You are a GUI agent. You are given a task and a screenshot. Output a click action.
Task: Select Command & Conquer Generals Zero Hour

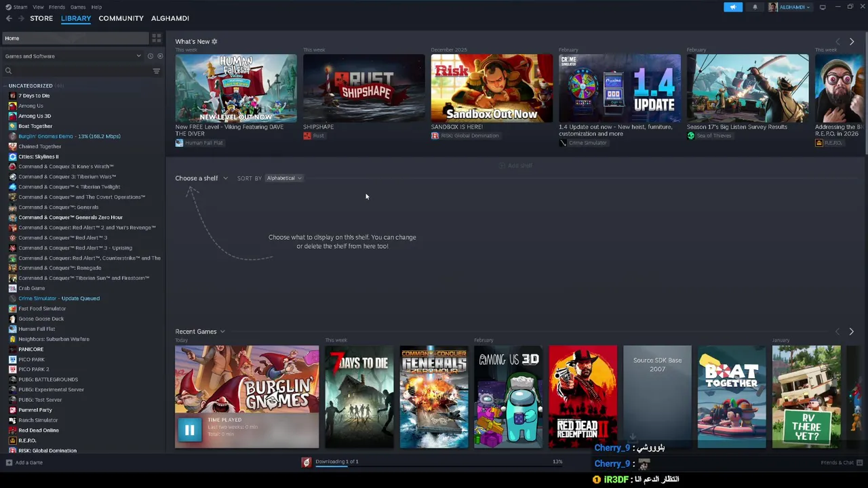pos(71,218)
